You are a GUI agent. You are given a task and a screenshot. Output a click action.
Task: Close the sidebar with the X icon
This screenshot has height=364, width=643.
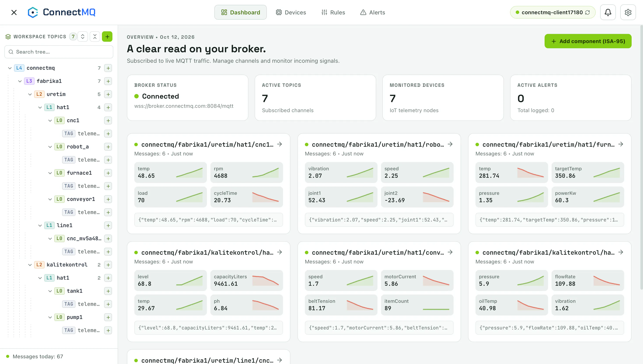pyautogui.click(x=14, y=12)
